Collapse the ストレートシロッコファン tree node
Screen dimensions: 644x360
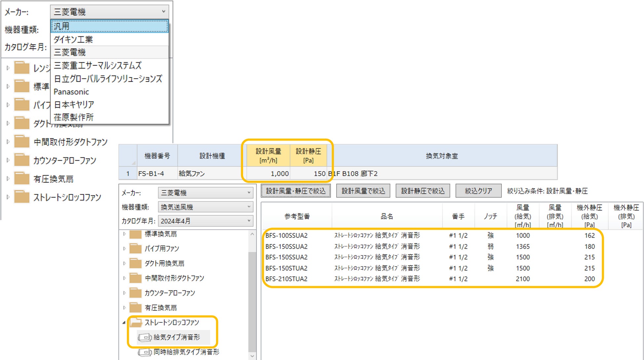click(x=124, y=323)
